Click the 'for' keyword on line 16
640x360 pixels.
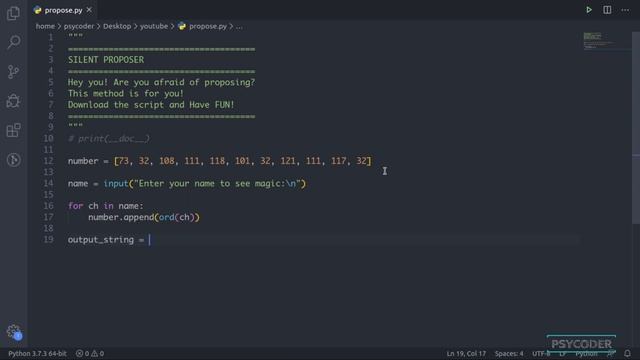[76, 206]
